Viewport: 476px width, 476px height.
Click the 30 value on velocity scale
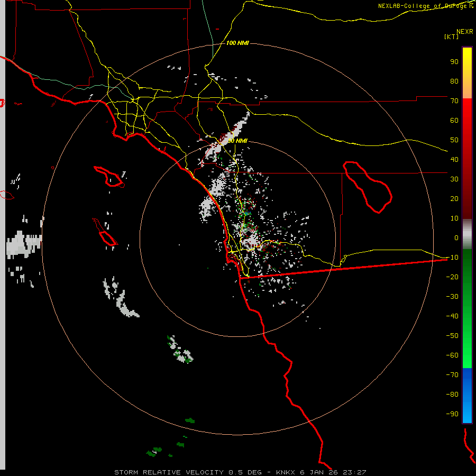point(454,179)
